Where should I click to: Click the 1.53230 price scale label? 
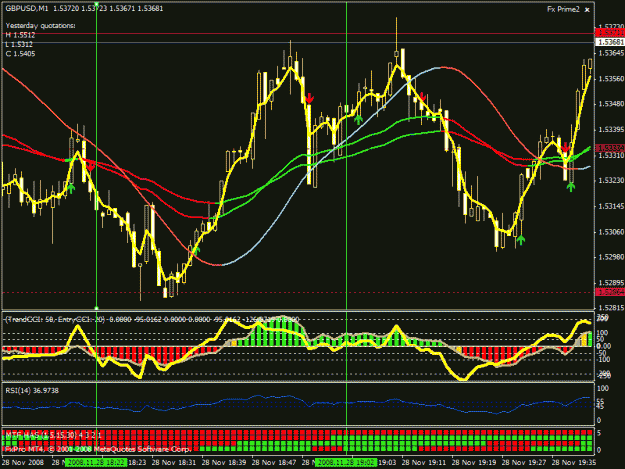point(611,181)
